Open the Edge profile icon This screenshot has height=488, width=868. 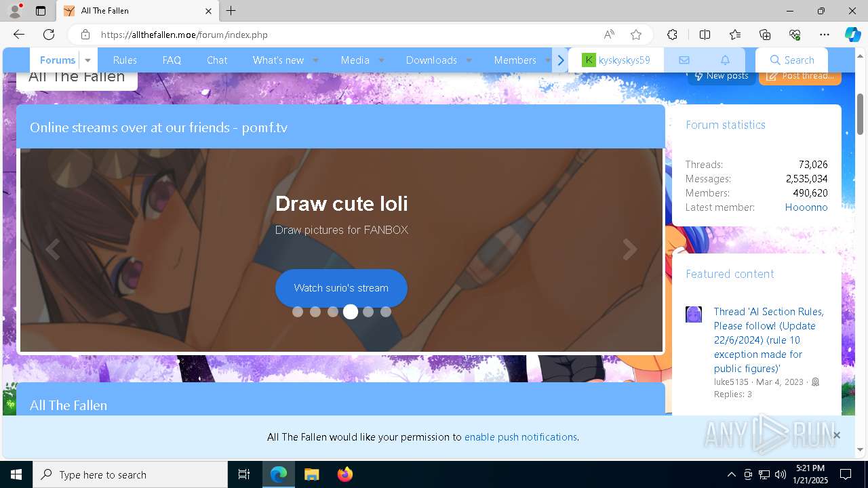point(15,11)
